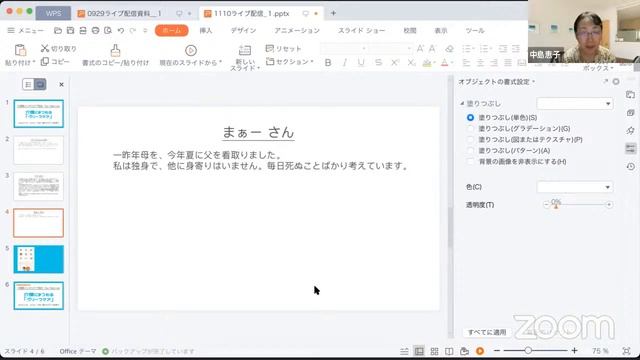Click the Open file folder icon

(58, 31)
